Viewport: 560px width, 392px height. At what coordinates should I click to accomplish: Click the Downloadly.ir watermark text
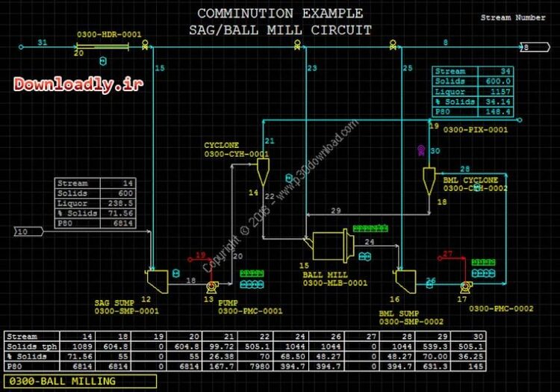tap(78, 85)
